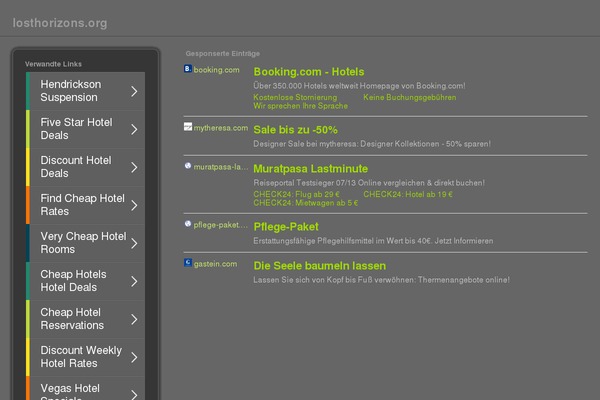The height and width of the screenshot is (400, 600).
Task: Open the Very Cheap Hotel Rooms link
Action: tap(85, 243)
